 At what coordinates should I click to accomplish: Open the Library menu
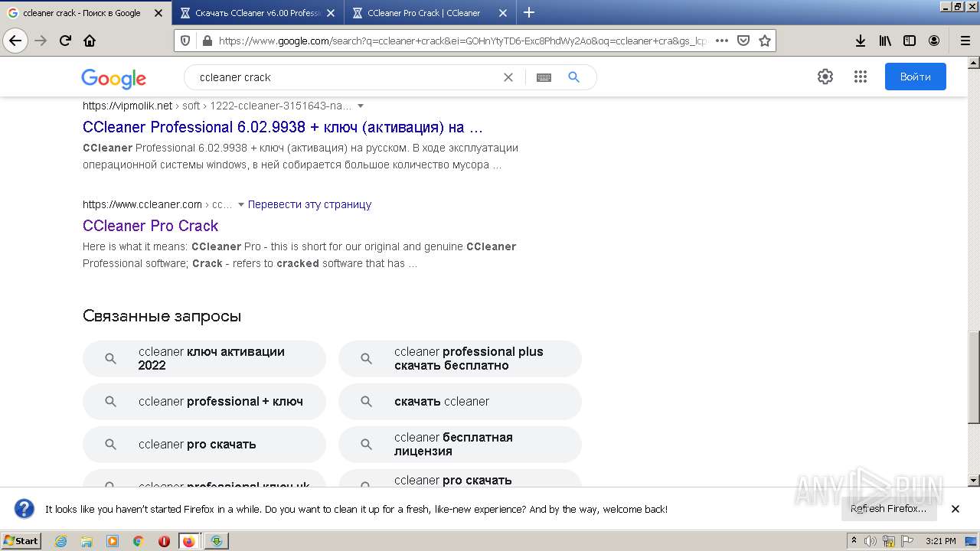point(885,41)
